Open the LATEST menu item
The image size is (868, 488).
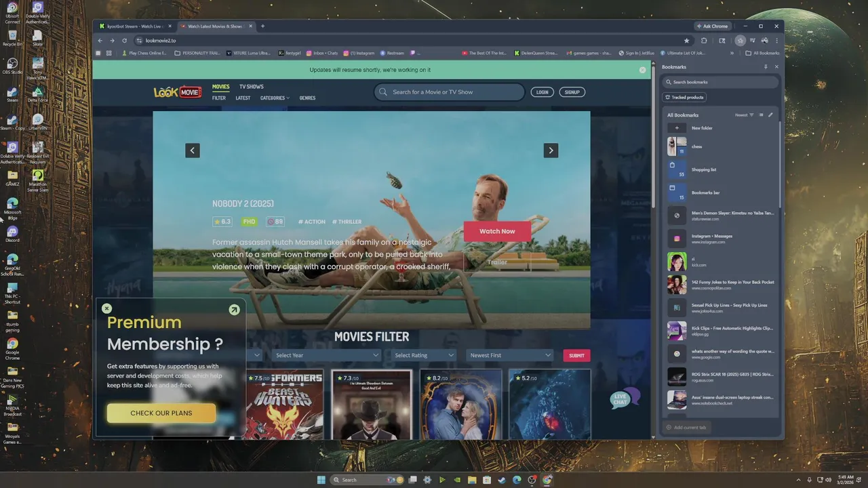coord(243,98)
